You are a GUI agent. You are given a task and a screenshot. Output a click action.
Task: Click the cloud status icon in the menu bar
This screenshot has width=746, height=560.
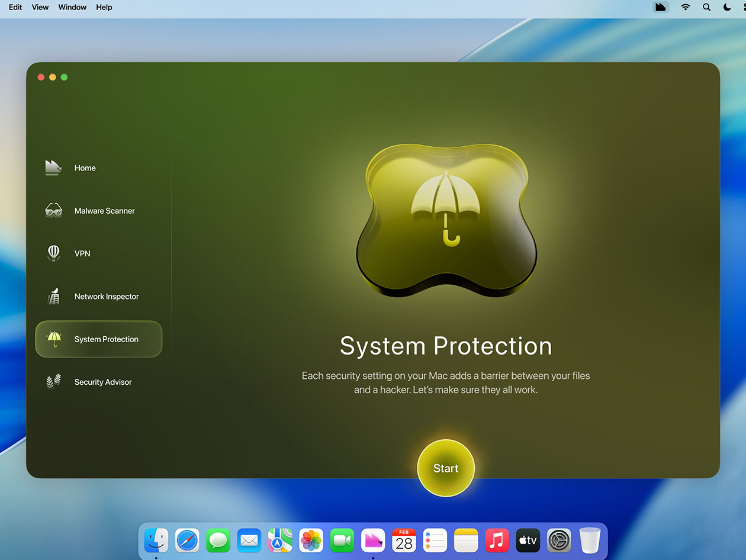(661, 7)
